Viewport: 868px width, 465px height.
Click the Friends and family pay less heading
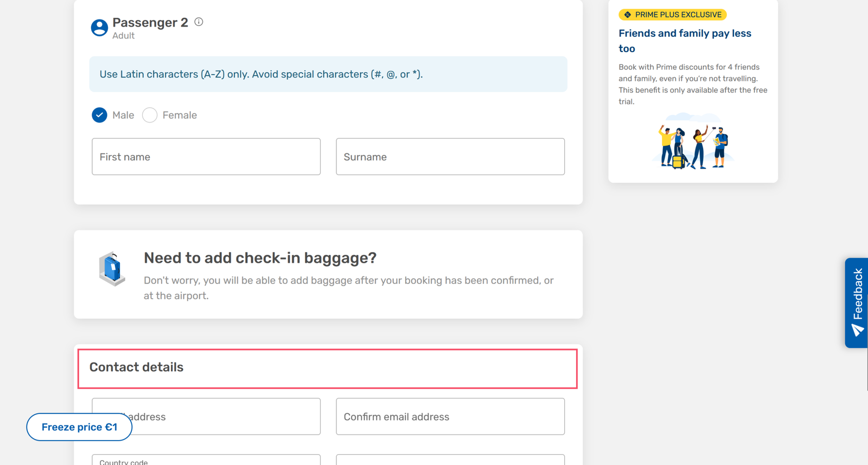685,41
